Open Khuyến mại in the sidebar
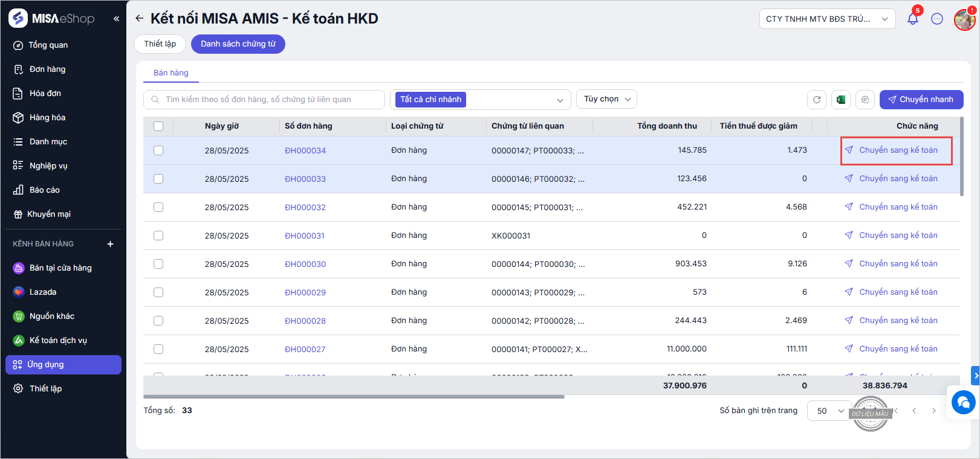 pos(63,214)
